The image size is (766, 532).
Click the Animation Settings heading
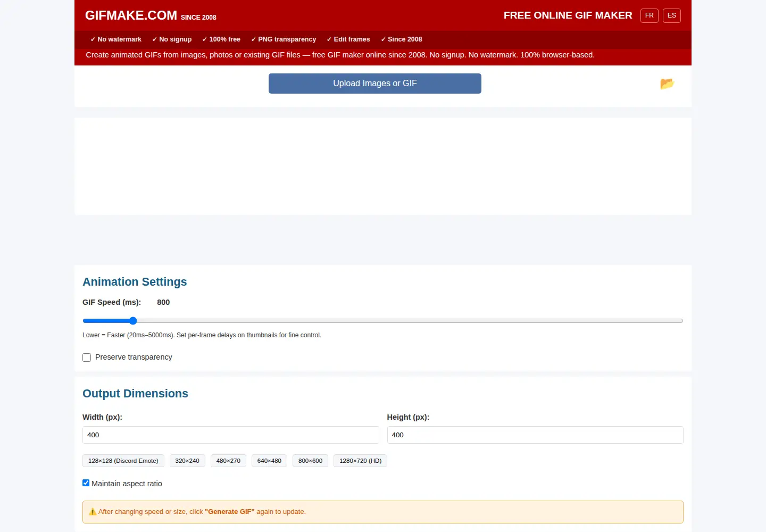pyautogui.click(x=135, y=282)
